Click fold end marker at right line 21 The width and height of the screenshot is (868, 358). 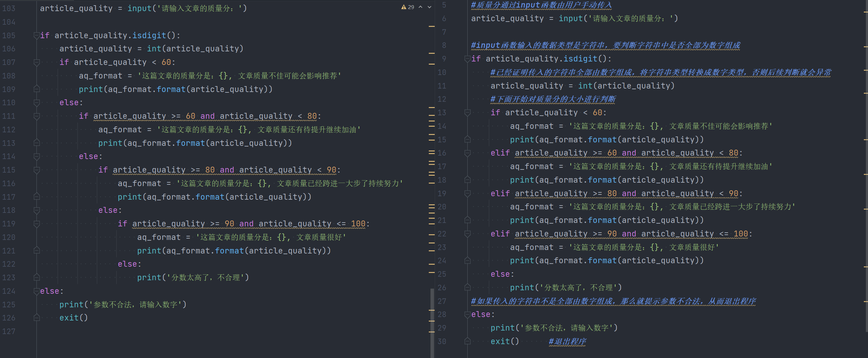pos(467,220)
